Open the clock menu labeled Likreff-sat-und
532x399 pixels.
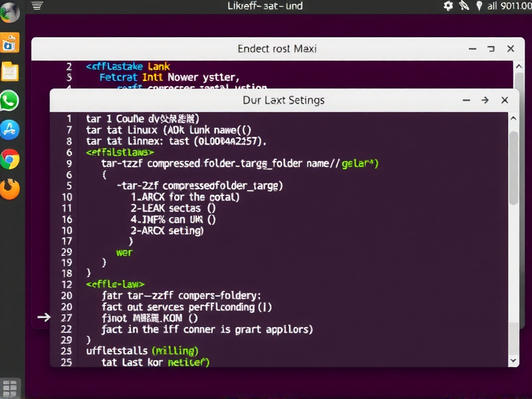tap(266, 6)
